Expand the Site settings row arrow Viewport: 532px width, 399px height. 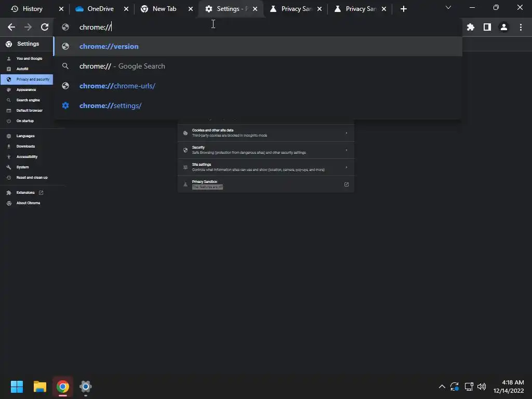click(x=347, y=167)
